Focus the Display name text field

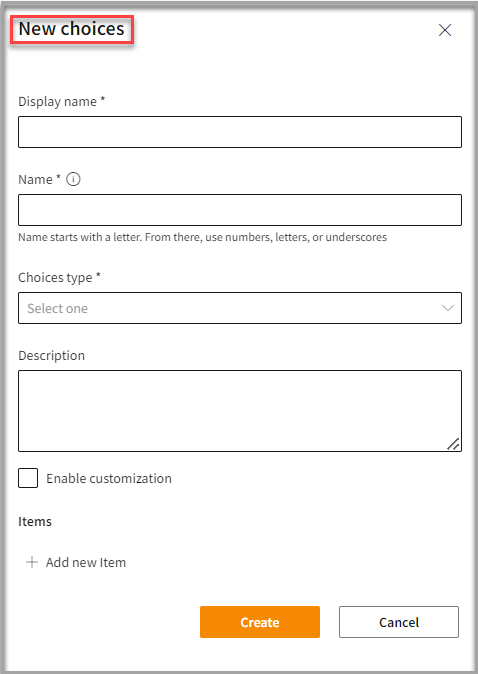pyautogui.click(x=240, y=132)
